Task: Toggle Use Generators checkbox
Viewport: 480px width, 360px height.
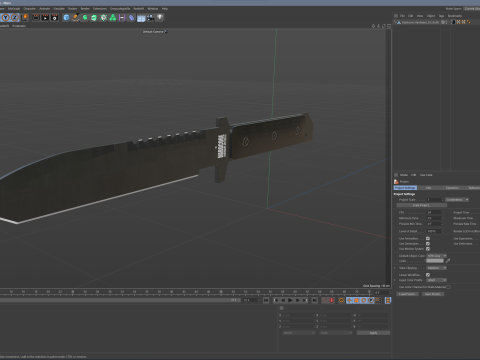Action: click(x=428, y=244)
